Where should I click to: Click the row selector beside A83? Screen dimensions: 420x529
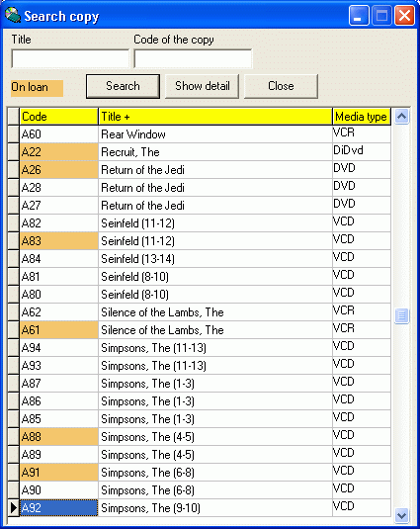click(13, 241)
